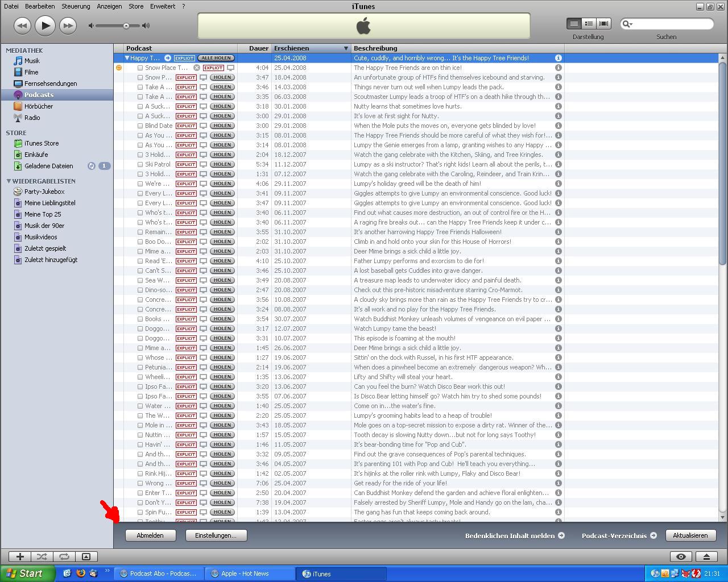Collapse the Happy Tree Friends podcast

click(x=127, y=58)
